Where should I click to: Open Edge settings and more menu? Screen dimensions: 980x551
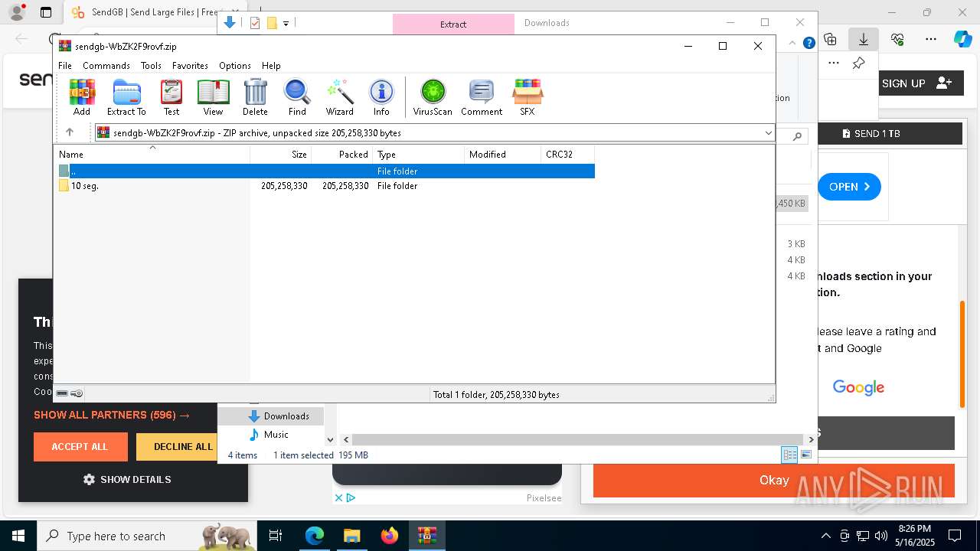pyautogui.click(x=931, y=38)
